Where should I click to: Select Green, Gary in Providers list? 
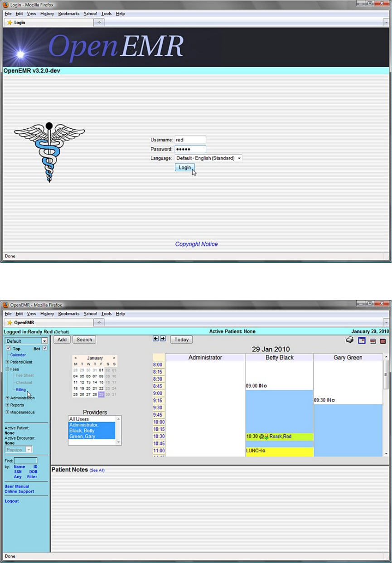click(91, 437)
